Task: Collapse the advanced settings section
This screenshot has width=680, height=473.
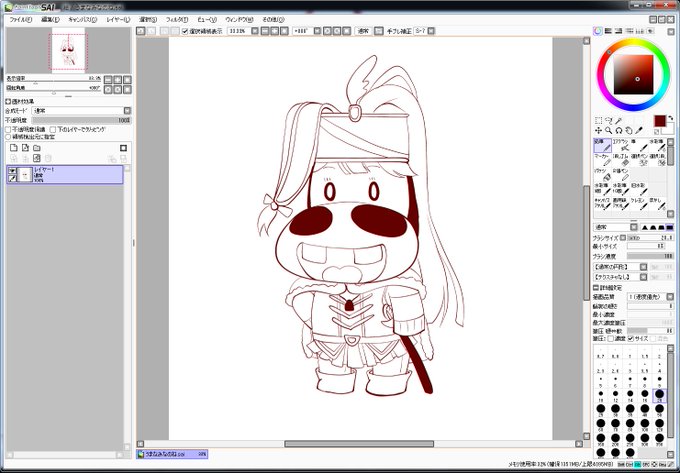Action: [596, 287]
